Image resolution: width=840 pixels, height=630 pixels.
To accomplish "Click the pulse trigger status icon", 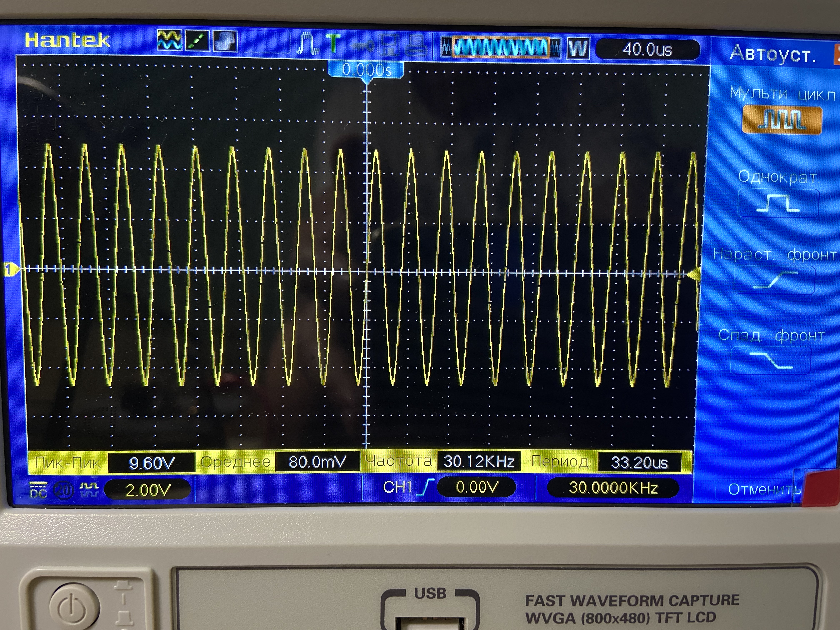I will point(307,44).
